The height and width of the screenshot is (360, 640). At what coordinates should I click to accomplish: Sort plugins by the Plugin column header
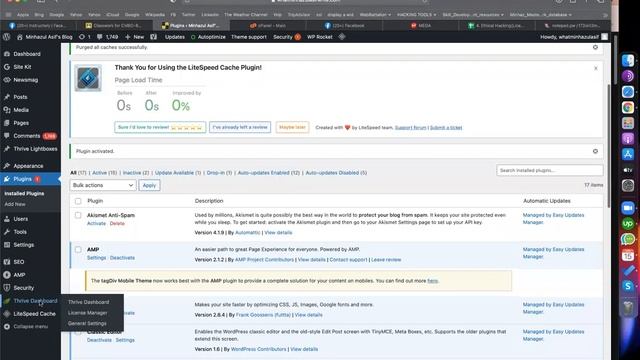click(x=95, y=201)
